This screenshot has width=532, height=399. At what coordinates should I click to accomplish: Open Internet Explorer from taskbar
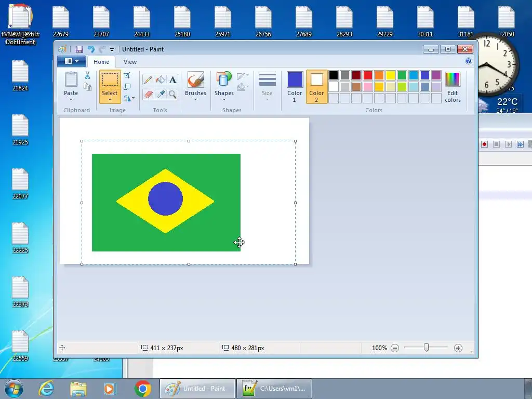pos(46,389)
